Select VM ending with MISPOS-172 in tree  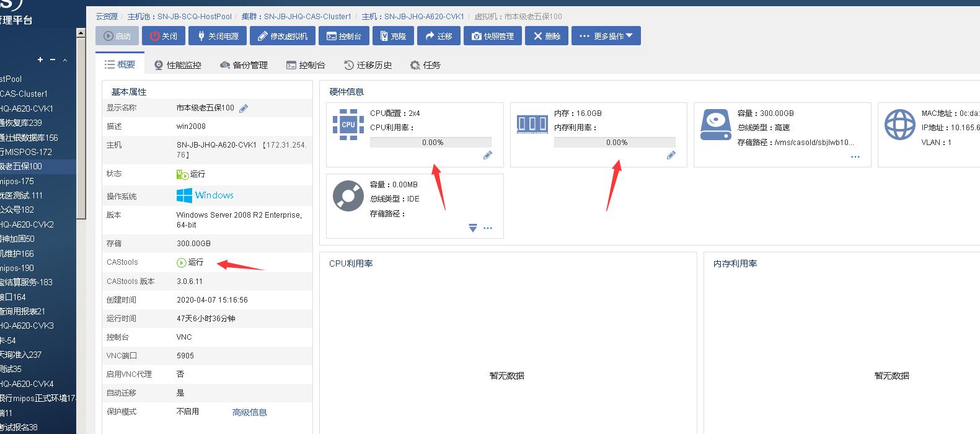tap(26, 152)
